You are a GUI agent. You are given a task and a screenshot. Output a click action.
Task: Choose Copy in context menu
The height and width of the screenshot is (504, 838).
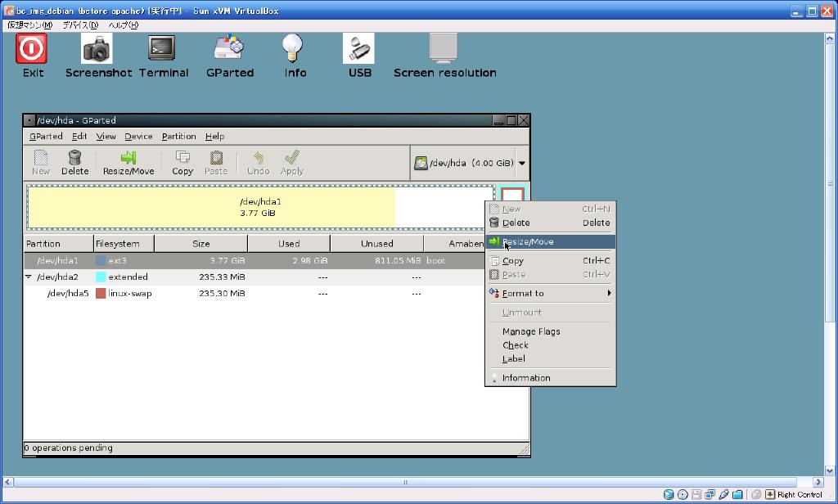[x=551, y=261]
